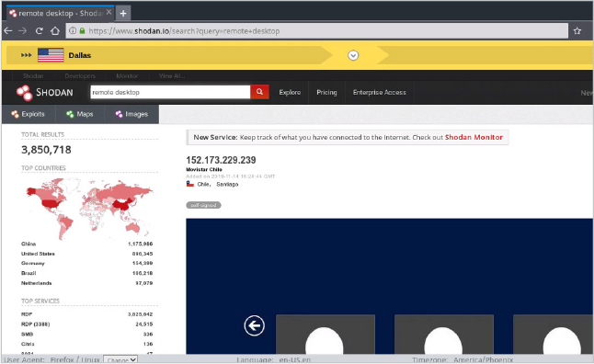Click the America/Phoenix timezone value
The height and width of the screenshot is (364, 594).
pyautogui.click(x=484, y=359)
